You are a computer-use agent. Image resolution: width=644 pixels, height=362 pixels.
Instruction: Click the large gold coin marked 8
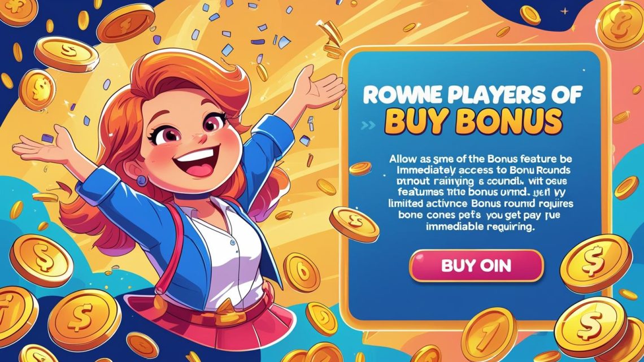click(620, 25)
